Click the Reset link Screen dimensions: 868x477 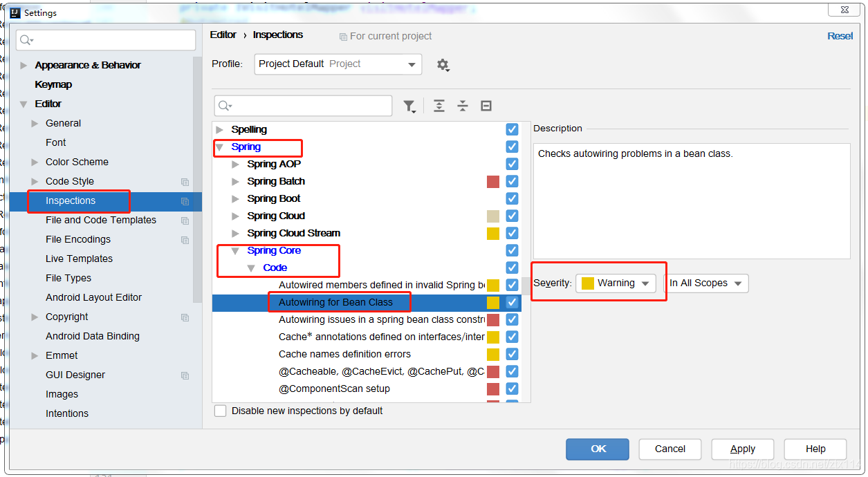(x=840, y=36)
